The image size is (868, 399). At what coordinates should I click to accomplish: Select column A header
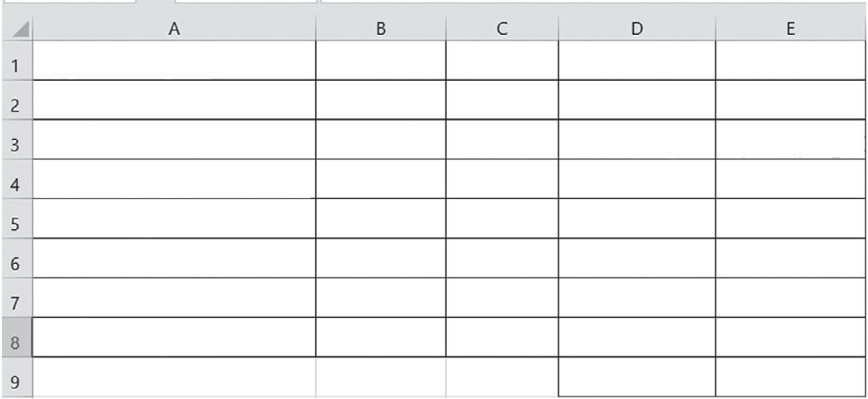174,29
